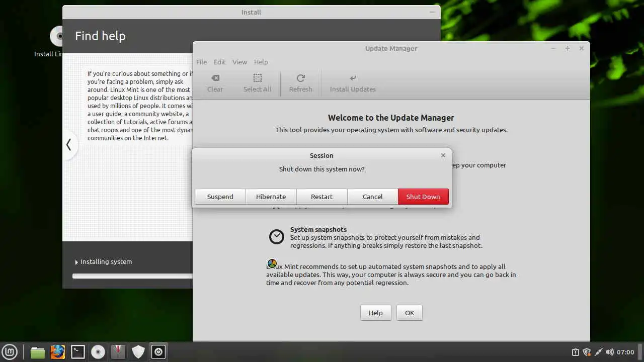Open the Linux Mint menu button
This screenshot has width=644, height=362.
click(x=10, y=352)
